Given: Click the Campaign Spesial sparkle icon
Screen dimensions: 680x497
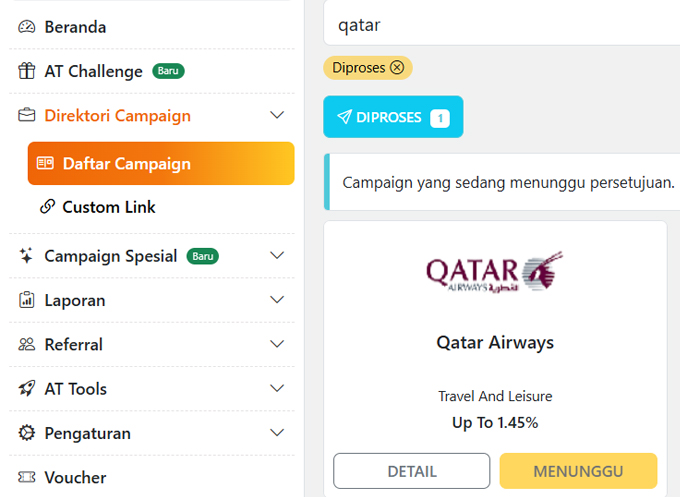Looking at the screenshot, I should tap(27, 256).
